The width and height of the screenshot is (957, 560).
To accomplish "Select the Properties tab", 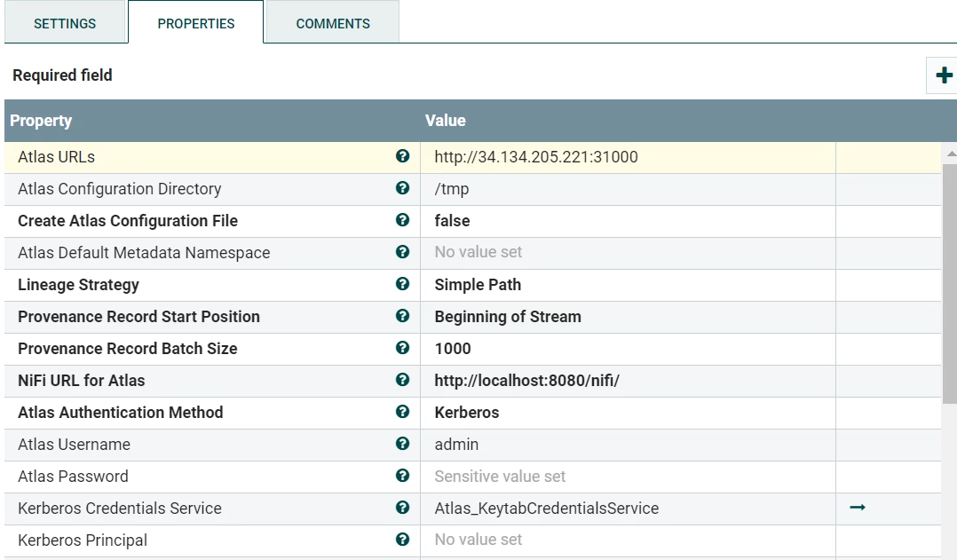I will coord(196,23).
